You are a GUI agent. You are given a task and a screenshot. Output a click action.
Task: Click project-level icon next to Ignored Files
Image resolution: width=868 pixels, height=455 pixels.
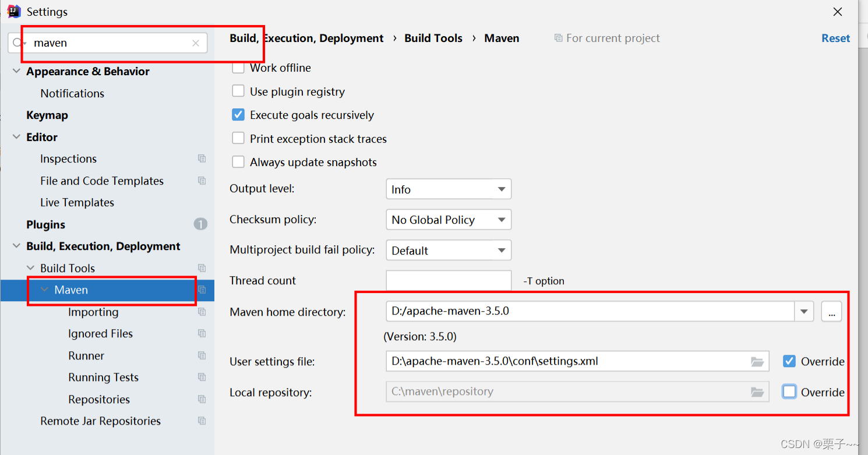(x=202, y=333)
